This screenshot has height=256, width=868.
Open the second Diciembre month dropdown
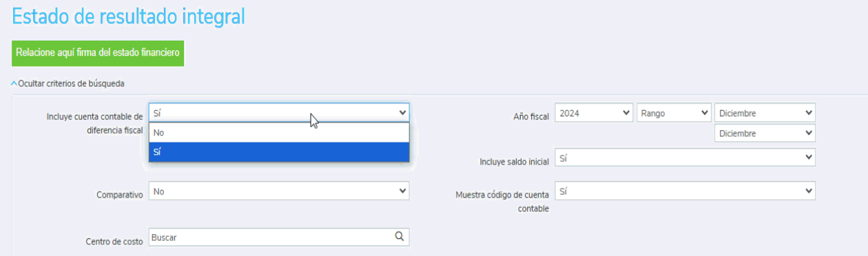pyautogui.click(x=765, y=134)
